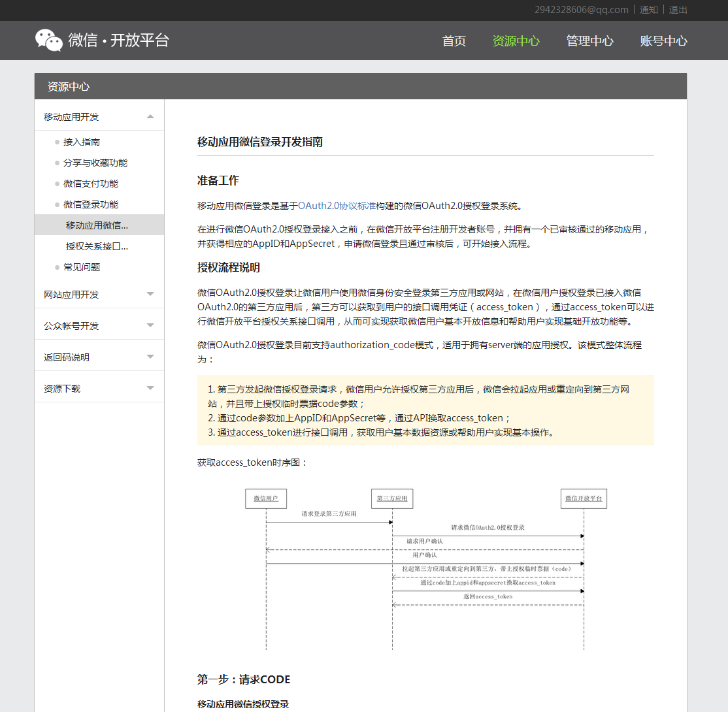Click the 移动应用微信登录开发指南 page title

(x=260, y=142)
